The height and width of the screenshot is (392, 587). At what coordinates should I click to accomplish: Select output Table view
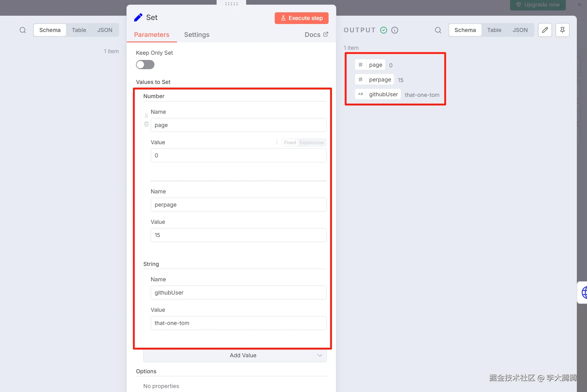[494, 30]
